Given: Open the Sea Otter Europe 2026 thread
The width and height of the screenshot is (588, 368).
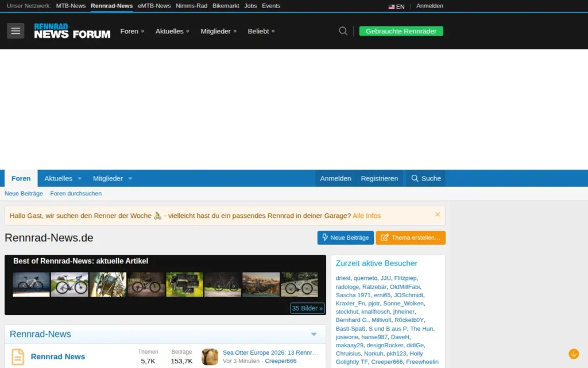Looking at the screenshot, I should 270,352.
